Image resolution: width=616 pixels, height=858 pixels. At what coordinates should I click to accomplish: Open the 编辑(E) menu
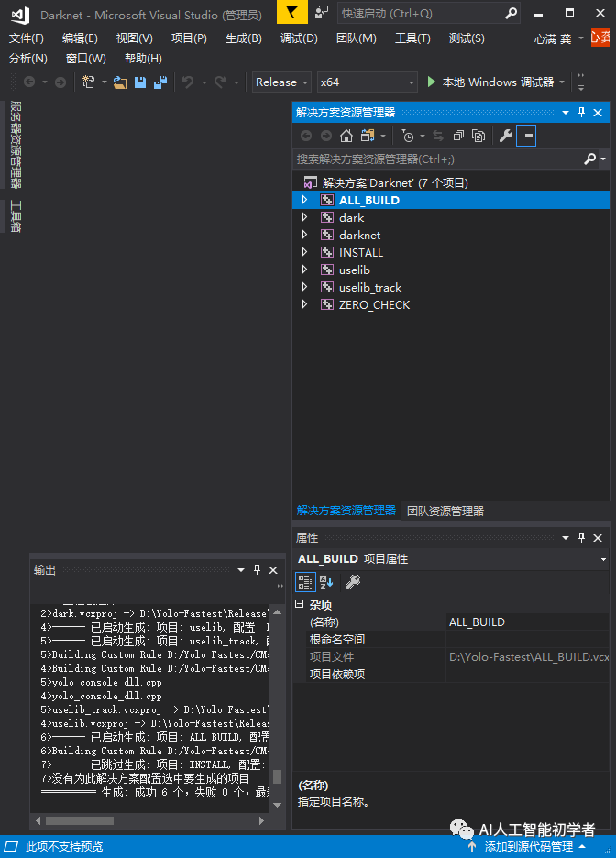click(x=80, y=38)
